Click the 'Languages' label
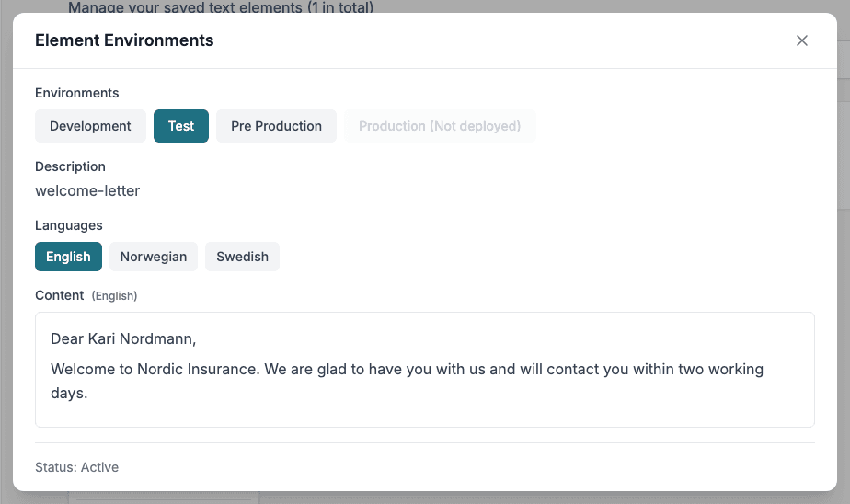Screen dimensions: 850x504 coord(69,225)
